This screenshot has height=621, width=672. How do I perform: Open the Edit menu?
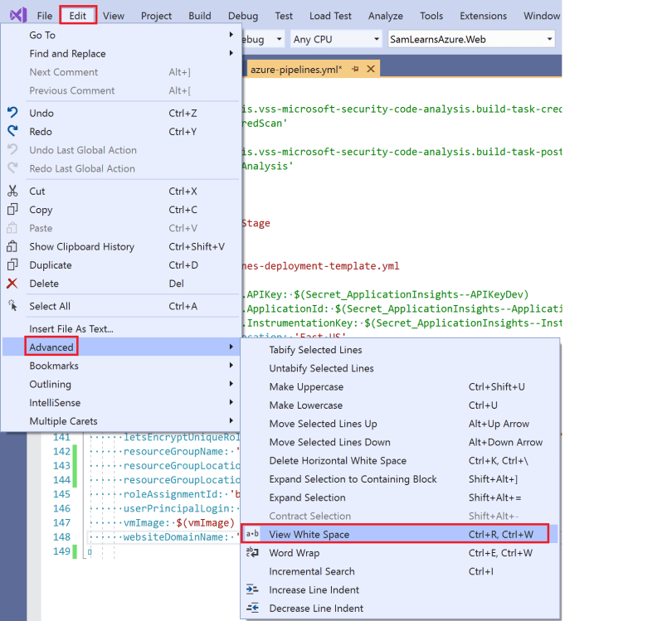pyautogui.click(x=78, y=16)
